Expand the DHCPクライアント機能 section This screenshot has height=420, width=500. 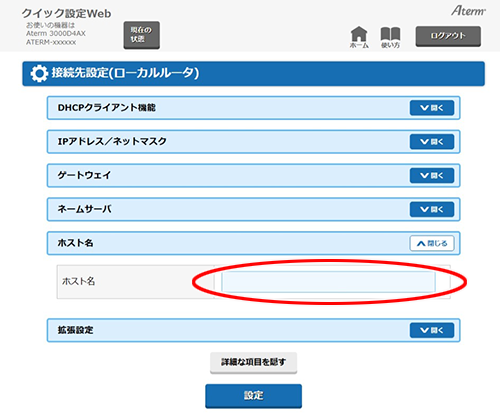[x=432, y=108]
